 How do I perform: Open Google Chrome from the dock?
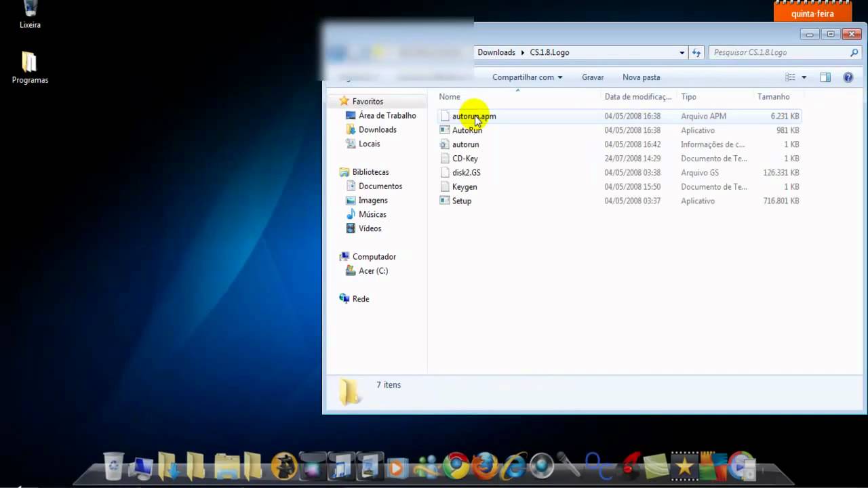coord(456,466)
